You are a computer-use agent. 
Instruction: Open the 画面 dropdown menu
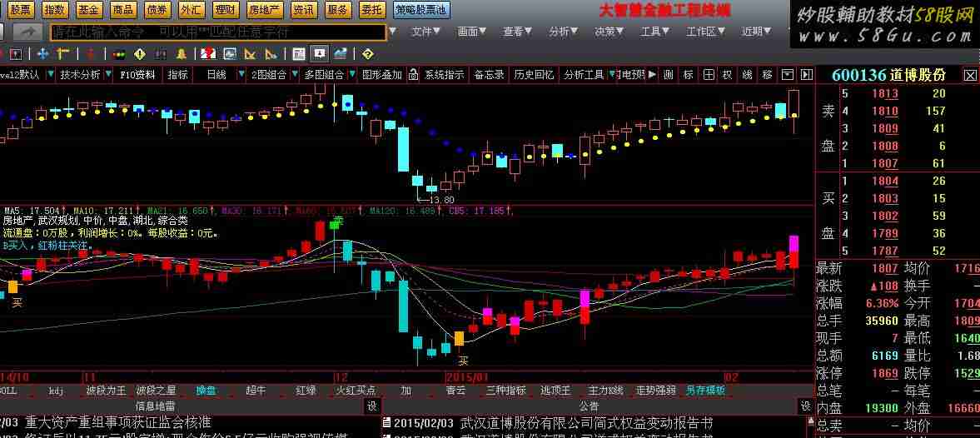472,32
